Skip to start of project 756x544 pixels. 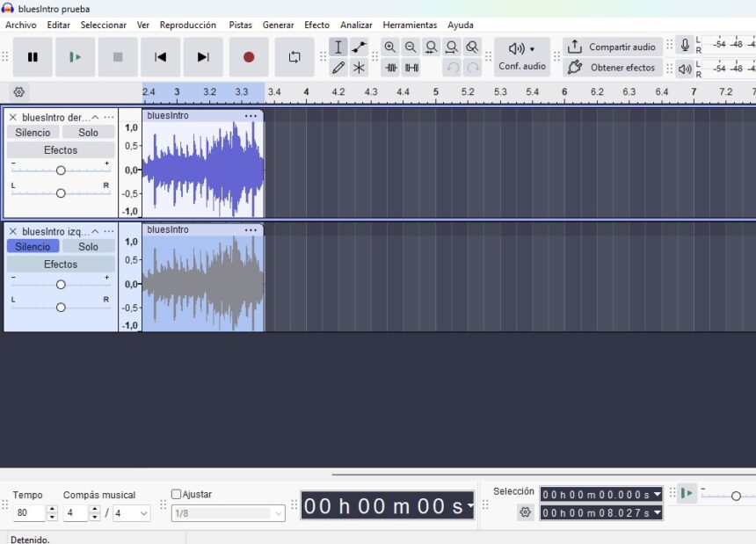[x=160, y=57]
